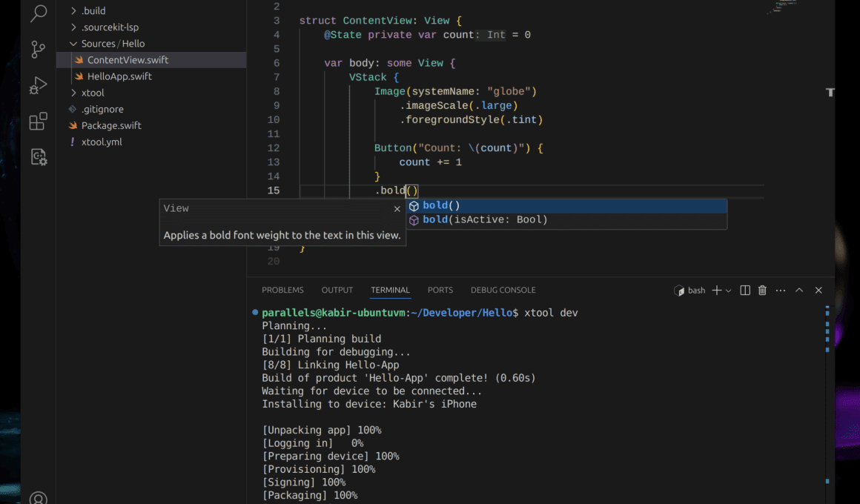Click the VStack keyword in code
The width and height of the screenshot is (860, 504).
(x=368, y=77)
